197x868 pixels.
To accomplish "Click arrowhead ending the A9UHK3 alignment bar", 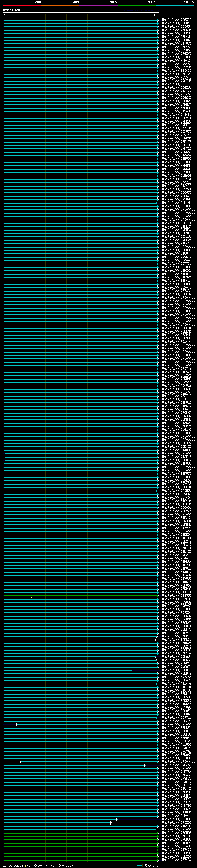I will [x=131, y=670].
